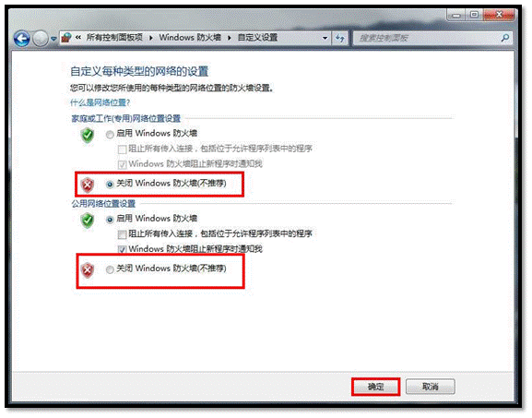
Task: Focus the Control Panel search box
Action: tap(432, 38)
